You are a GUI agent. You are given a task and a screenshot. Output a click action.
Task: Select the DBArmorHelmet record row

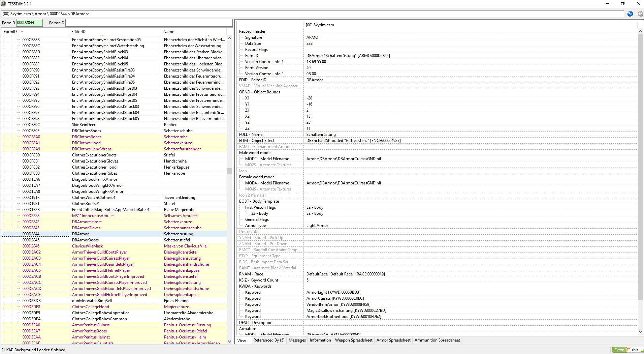114,222
